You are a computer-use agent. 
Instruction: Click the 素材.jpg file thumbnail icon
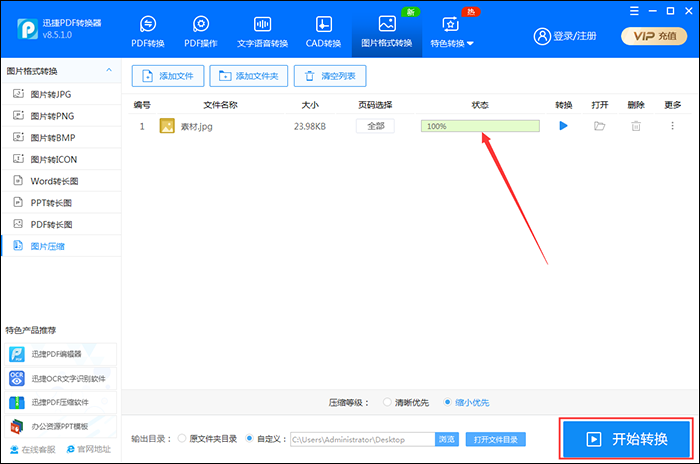(167, 126)
